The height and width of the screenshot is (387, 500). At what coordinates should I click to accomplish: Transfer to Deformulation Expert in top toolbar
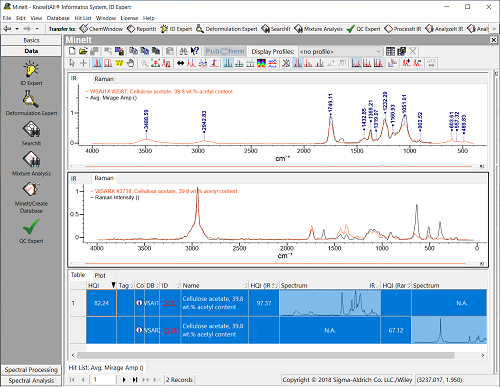pyautogui.click(x=227, y=29)
